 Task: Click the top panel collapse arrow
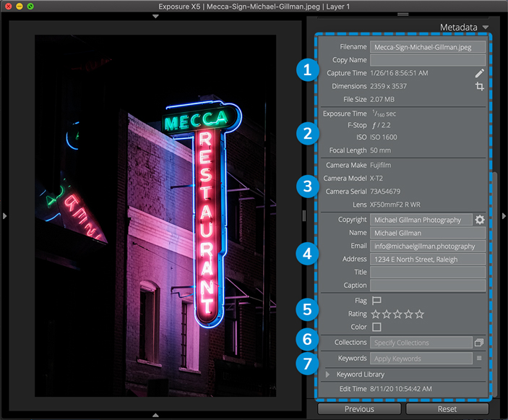coord(155,16)
